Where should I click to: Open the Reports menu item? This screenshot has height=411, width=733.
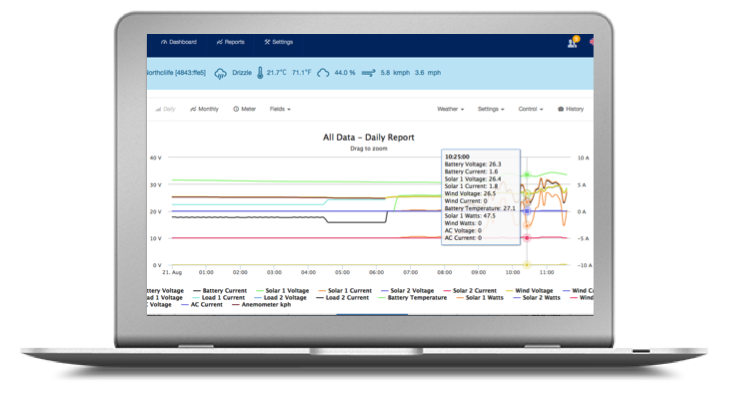(x=232, y=42)
